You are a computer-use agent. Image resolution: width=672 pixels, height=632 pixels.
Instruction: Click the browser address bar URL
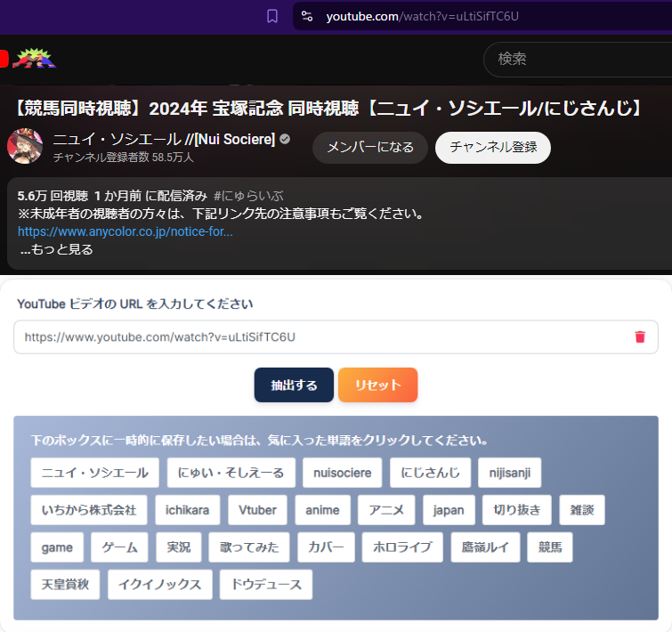(422, 16)
